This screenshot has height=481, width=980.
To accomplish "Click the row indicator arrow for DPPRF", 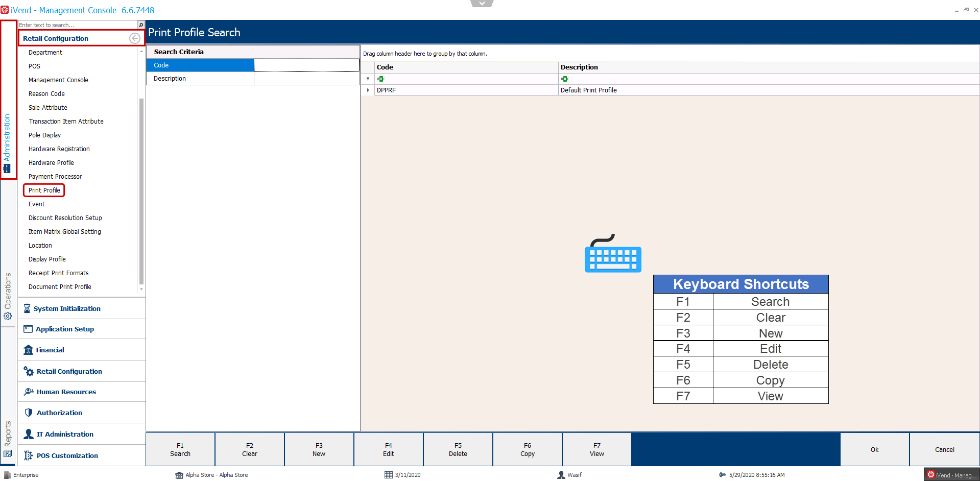I will (368, 90).
